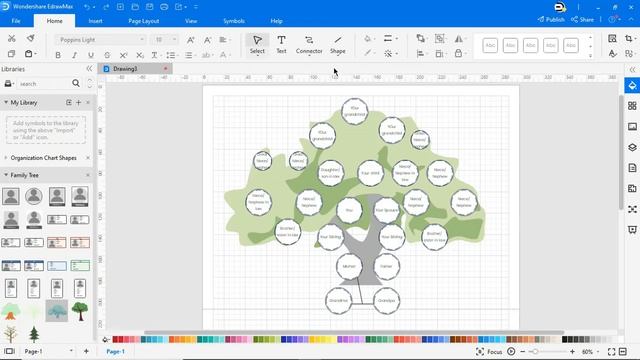Apply the third Abc quick style
Screen dimensions: 640x360
(530, 45)
